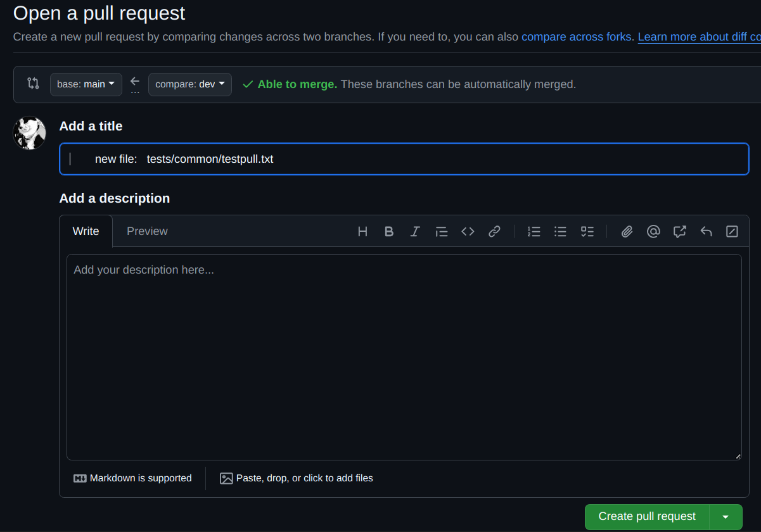Insert a bulleted list
761x532 pixels.
click(560, 231)
